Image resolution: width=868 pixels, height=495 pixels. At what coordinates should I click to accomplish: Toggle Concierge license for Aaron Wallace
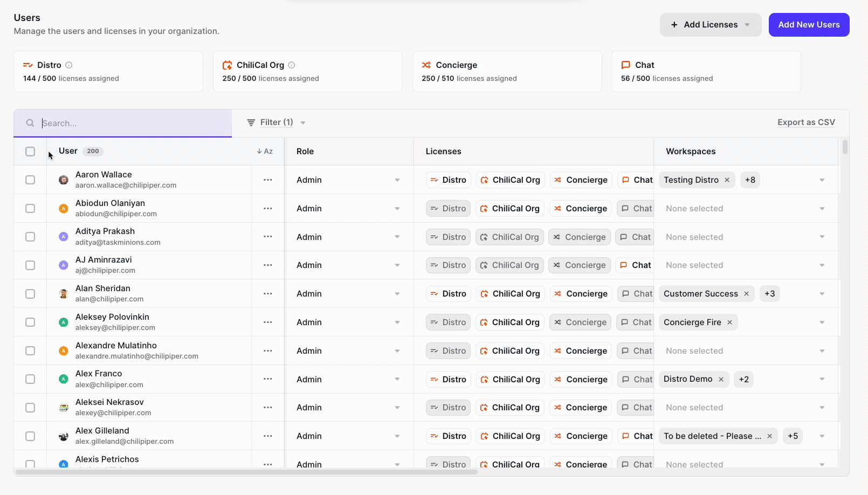point(581,180)
